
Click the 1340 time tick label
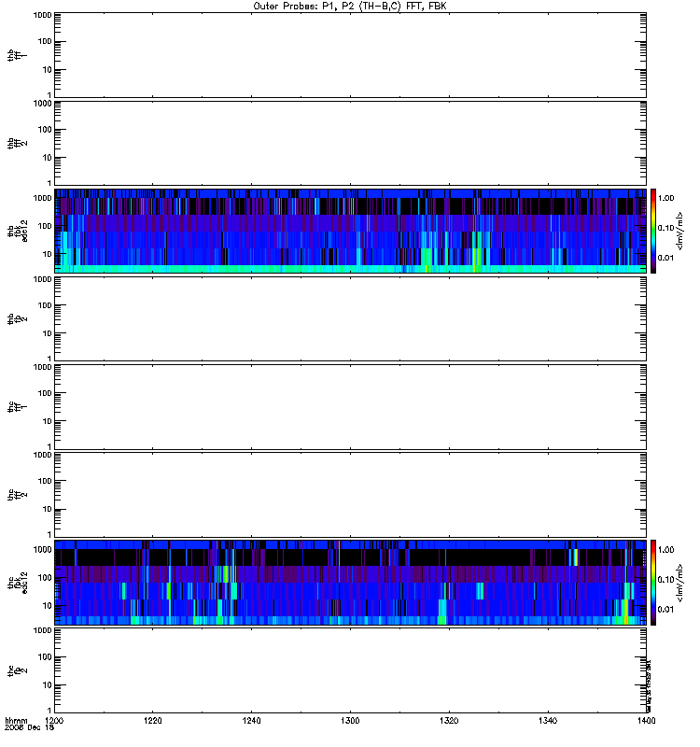(548, 721)
